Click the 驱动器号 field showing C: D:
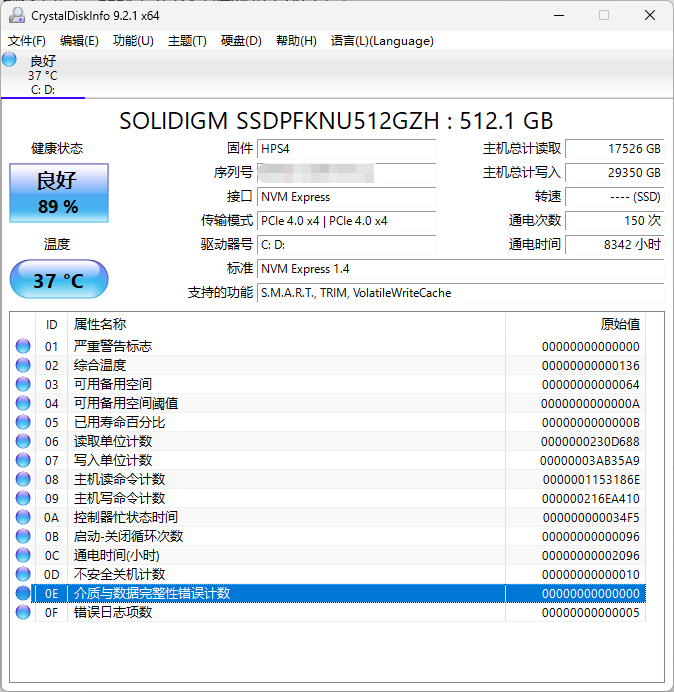Image resolution: width=674 pixels, height=692 pixels. point(346,244)
